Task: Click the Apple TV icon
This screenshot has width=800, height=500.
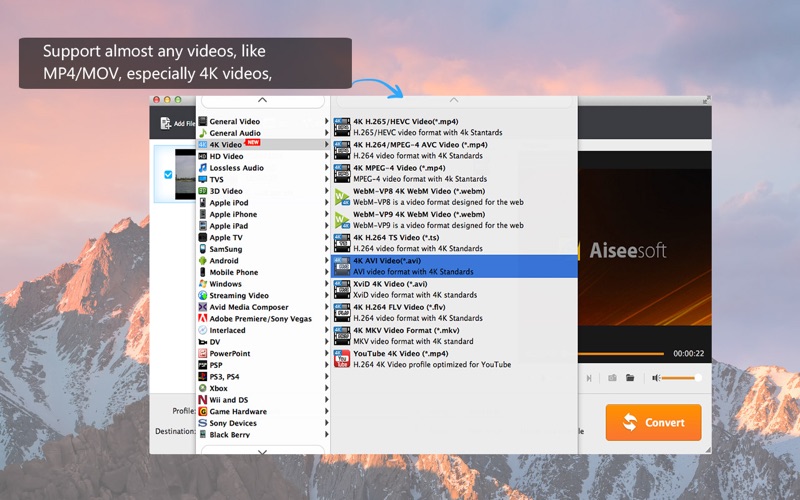Action: [203, 237]
